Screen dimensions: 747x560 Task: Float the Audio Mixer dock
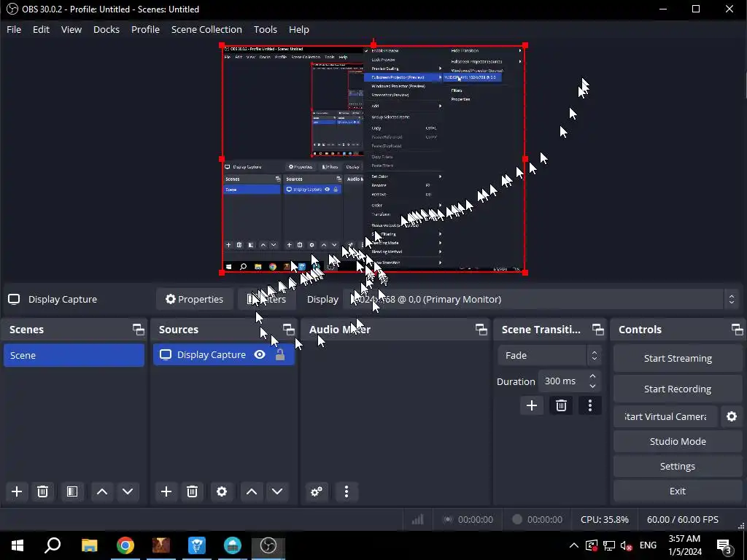(481, 330)
